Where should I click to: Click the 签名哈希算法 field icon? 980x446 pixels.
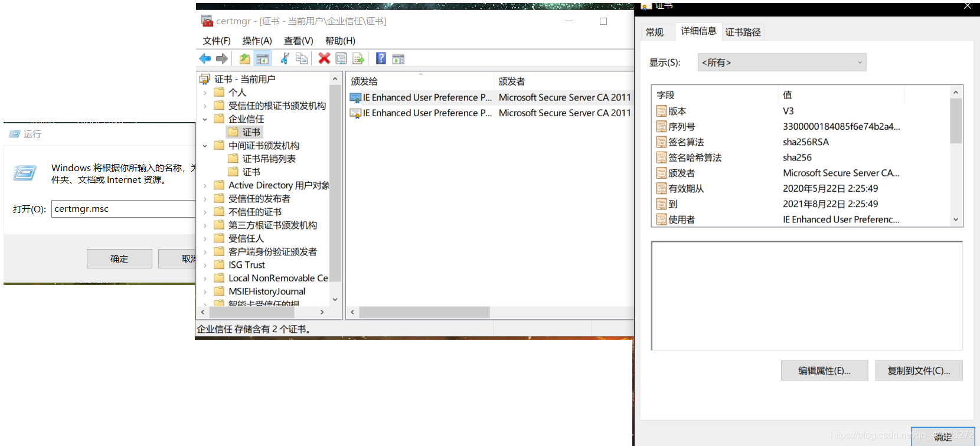[x=662, y=158]
